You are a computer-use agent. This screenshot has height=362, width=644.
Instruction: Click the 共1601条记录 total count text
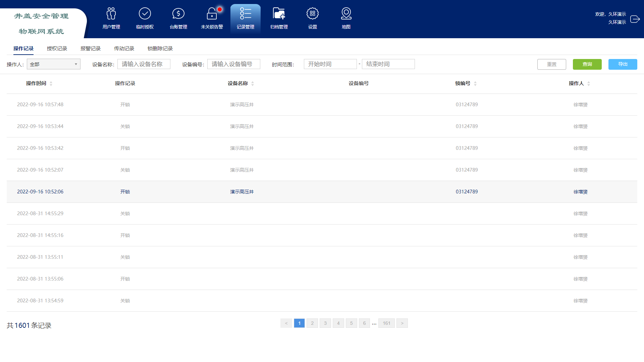pyautogui.click(x=29, y=325)
